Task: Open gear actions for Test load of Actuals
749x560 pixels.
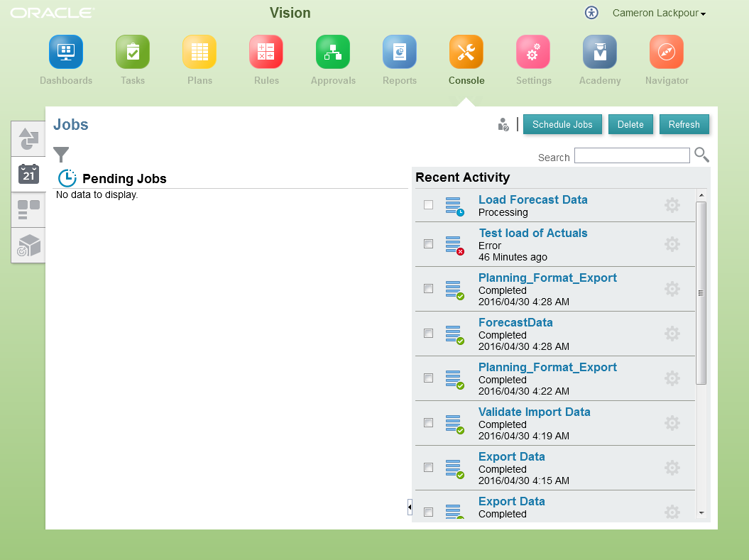Action: (672, 244)
